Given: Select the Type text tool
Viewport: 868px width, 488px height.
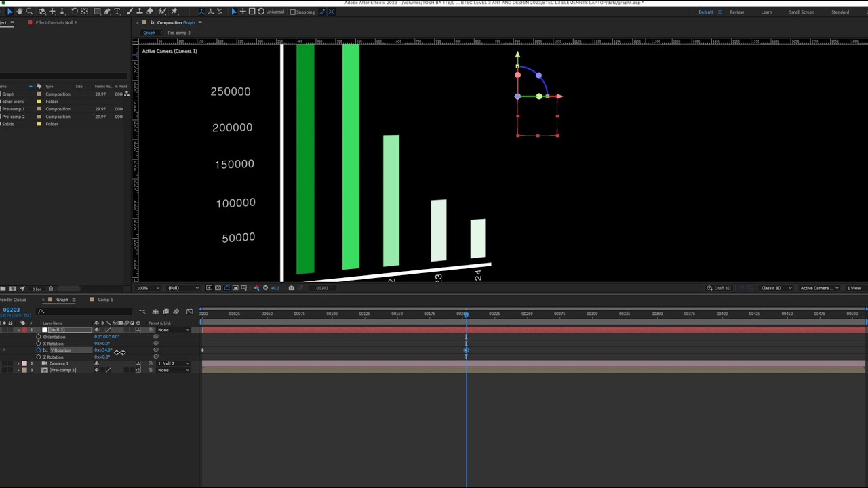Looking at the screenshot, I should [x=117, y=12].
